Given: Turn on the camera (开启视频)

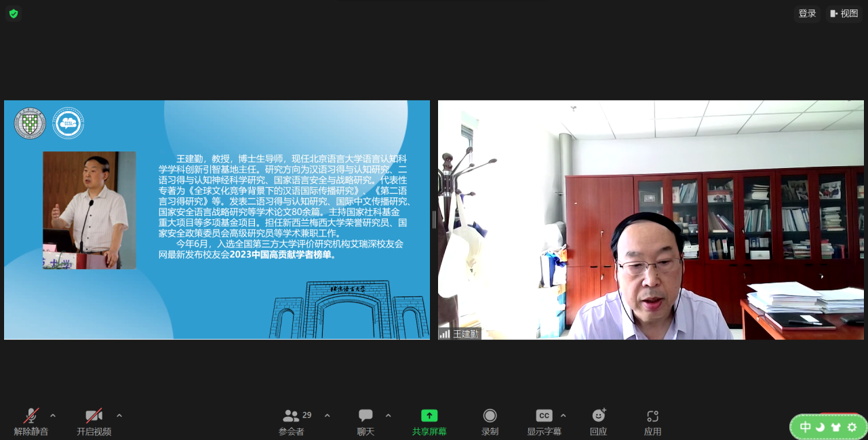Looking at the screenshot, I should pos(94,421).
